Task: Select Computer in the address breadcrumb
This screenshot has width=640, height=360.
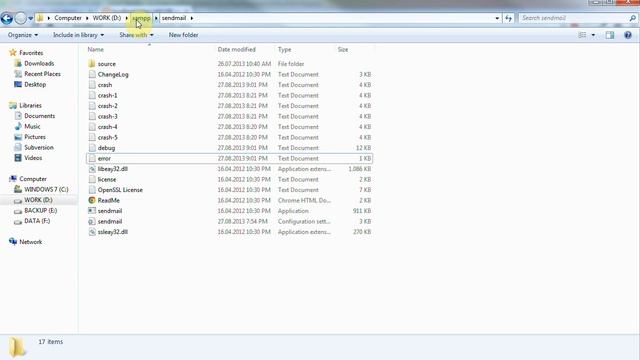Action: 68,18
